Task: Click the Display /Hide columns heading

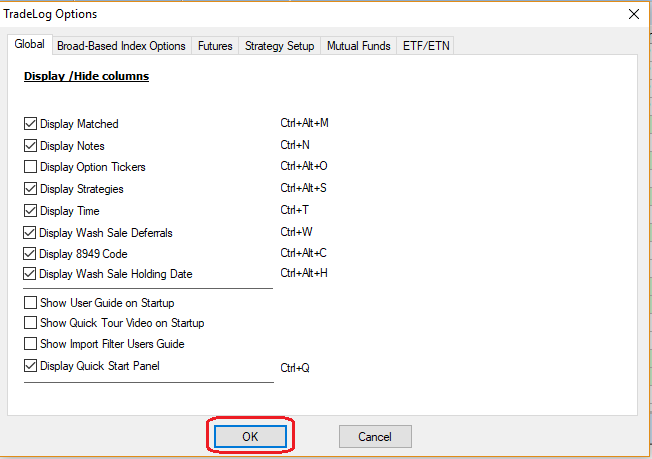Action: coord(86,76)
